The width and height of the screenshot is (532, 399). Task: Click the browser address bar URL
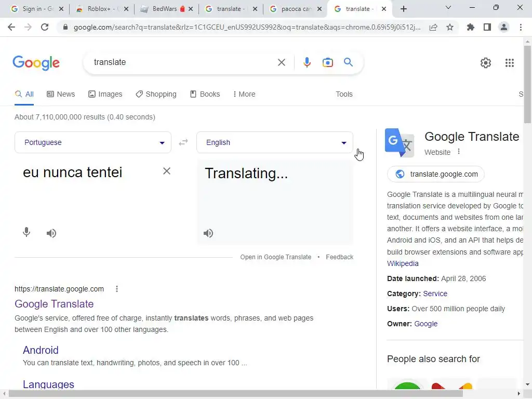click(247, 27)
